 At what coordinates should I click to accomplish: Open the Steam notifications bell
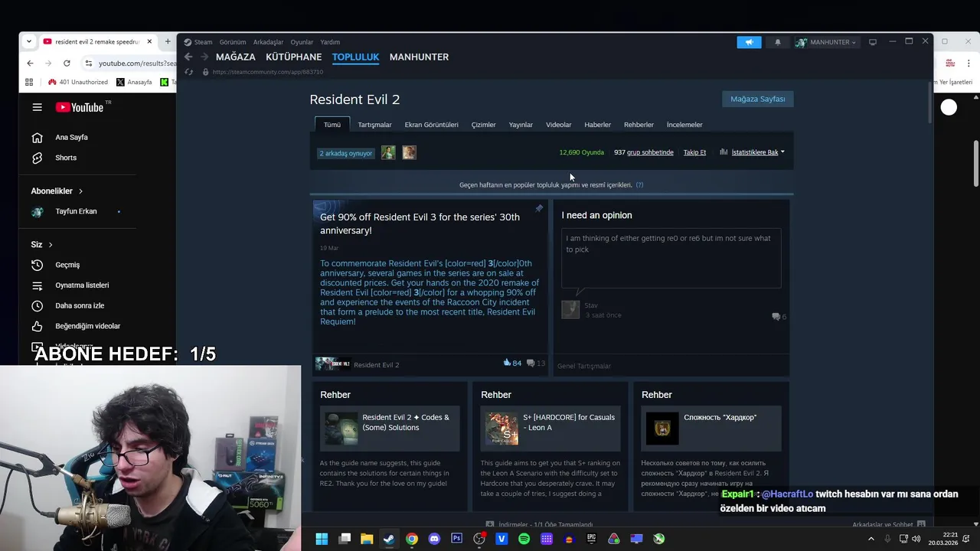tap(778, 42)
